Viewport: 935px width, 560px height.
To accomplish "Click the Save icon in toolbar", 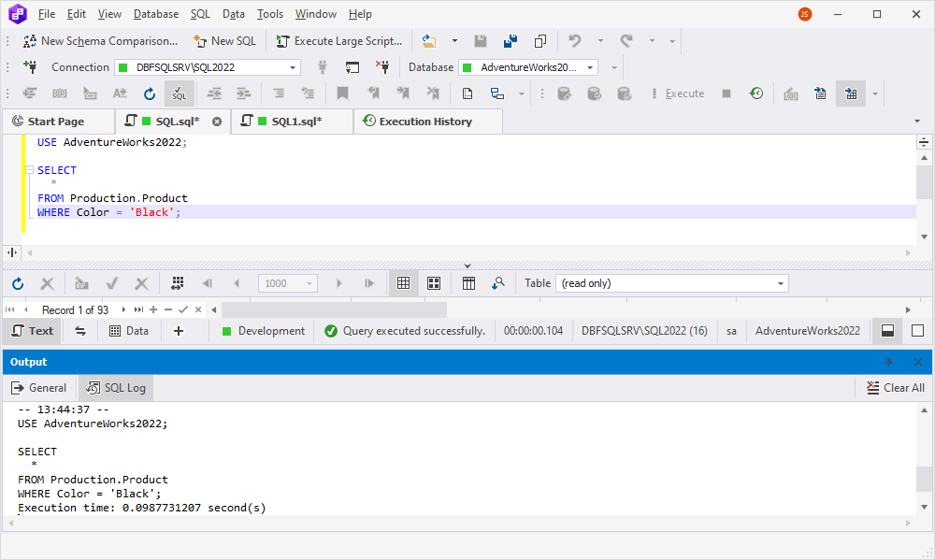I will coord(480,41).
